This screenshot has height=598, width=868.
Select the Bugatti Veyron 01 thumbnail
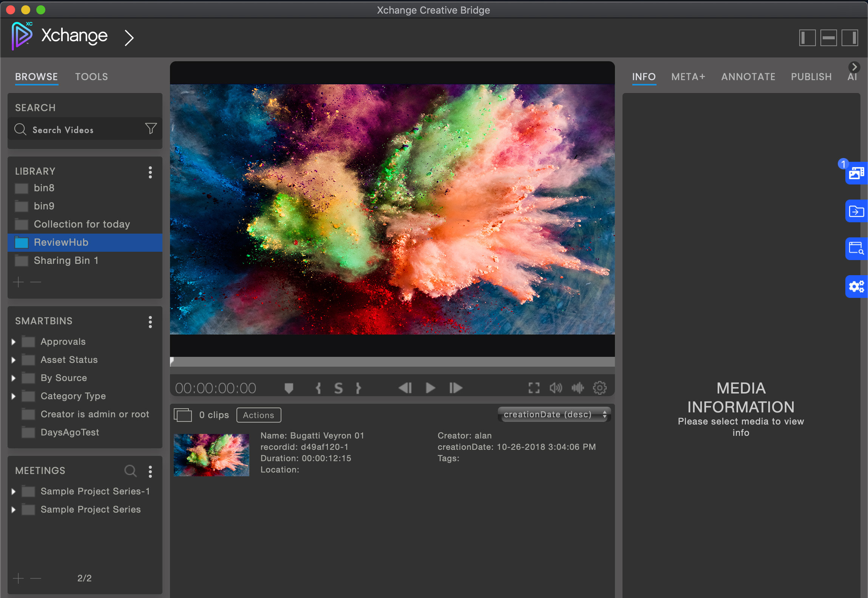coord(211,454)
